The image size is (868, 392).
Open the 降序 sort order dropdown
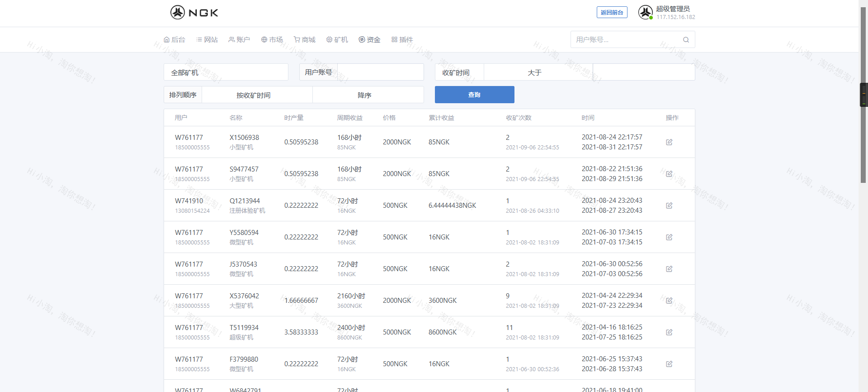[368, 95]
